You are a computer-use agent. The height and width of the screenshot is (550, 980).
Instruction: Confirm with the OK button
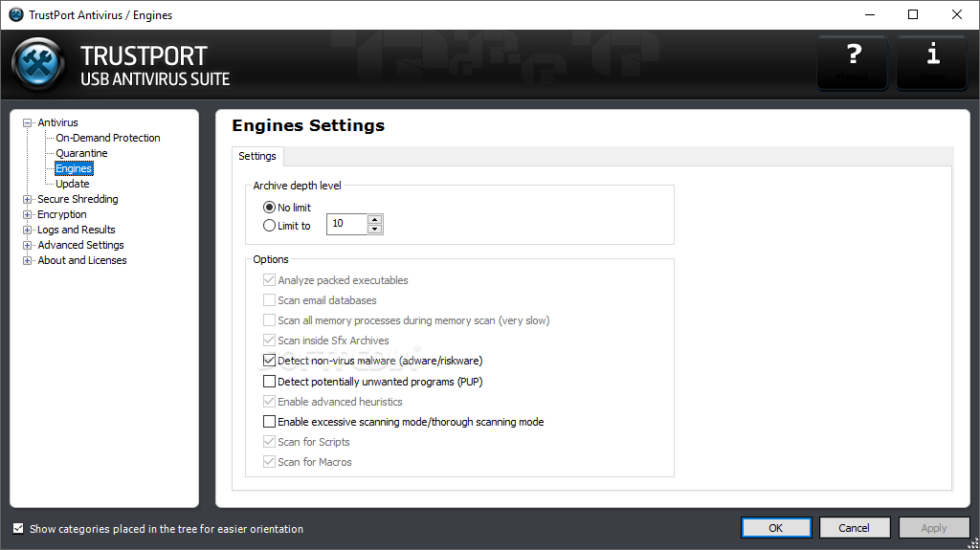click(775, 528)
